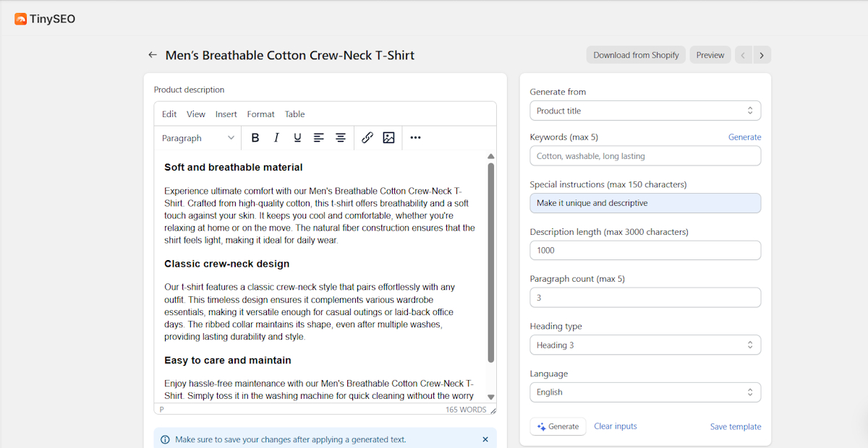868x448 pixels.
Task: Open the Paragraph style dropdown
Action: coord(198,138)
